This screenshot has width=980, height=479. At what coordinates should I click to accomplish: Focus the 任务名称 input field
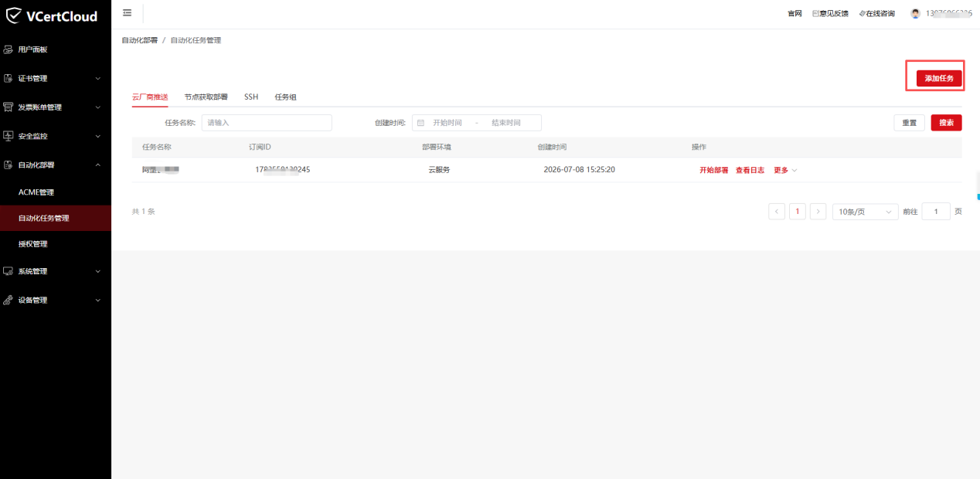click(x=267, y=123)
